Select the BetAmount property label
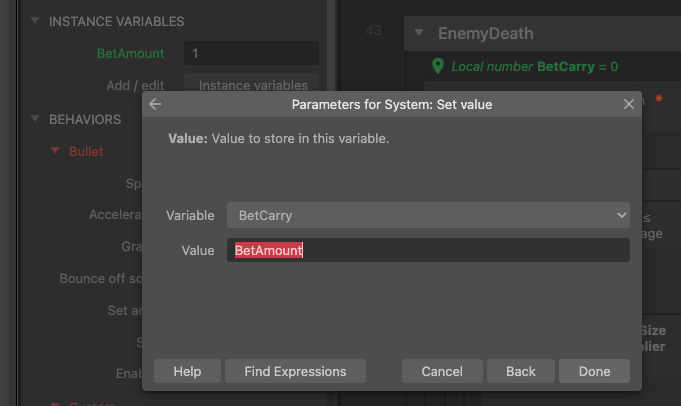 [x=130, y=53]
